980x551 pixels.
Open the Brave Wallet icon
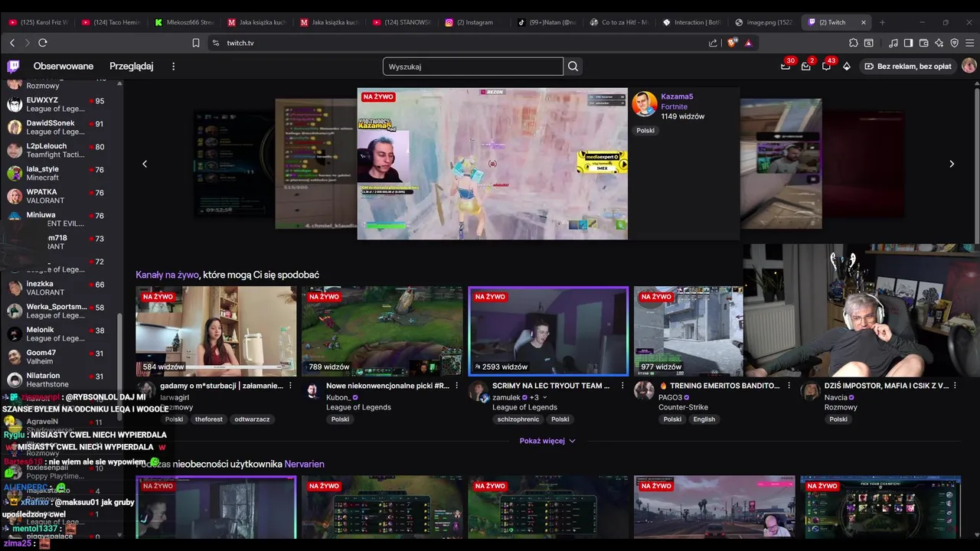(x=923, y=43)
